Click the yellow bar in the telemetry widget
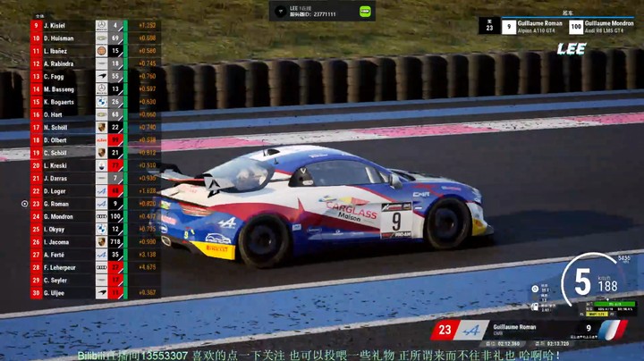Screen dimensions: 644x361 pyautogui.click(x=597, y=315)
